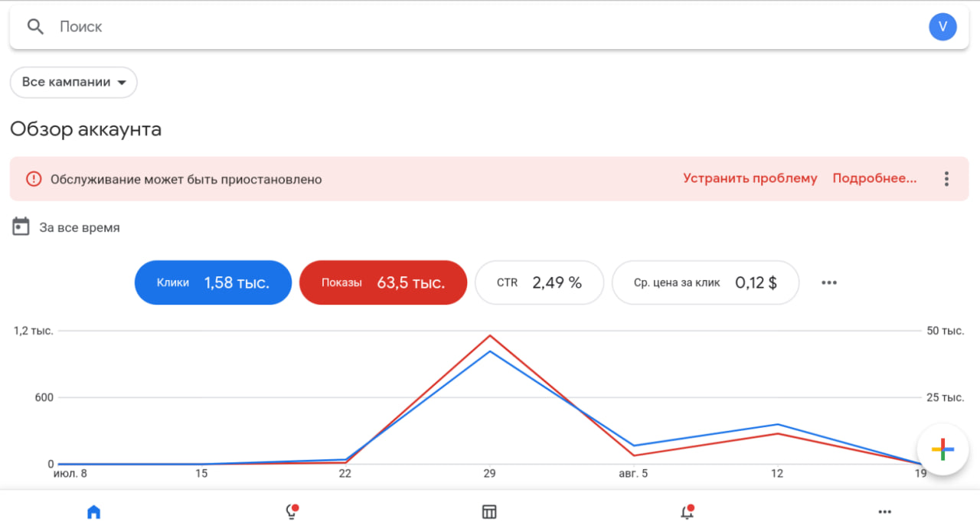
Task: Toggle the CTR 2,49 % metric chip
Action: pos(539,282)
